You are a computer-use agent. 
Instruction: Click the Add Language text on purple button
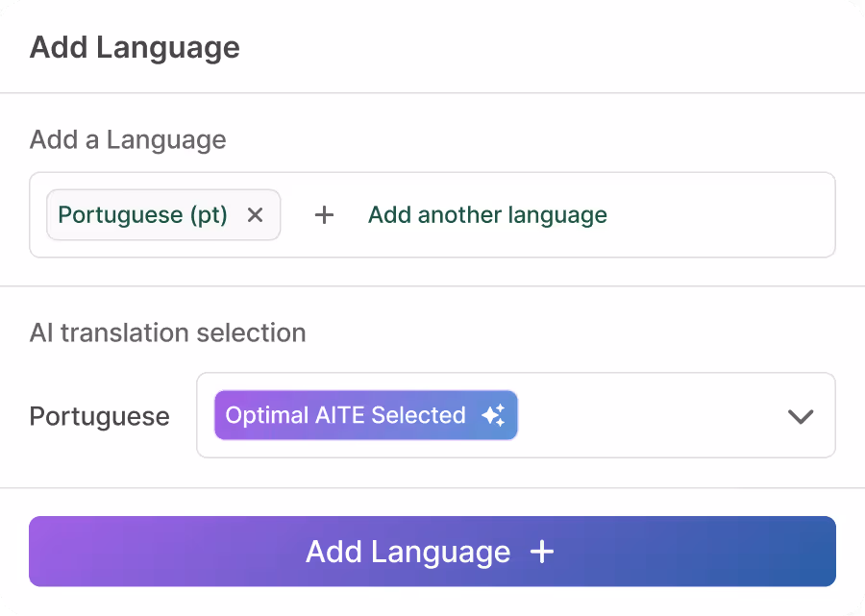tap(408, 552)
